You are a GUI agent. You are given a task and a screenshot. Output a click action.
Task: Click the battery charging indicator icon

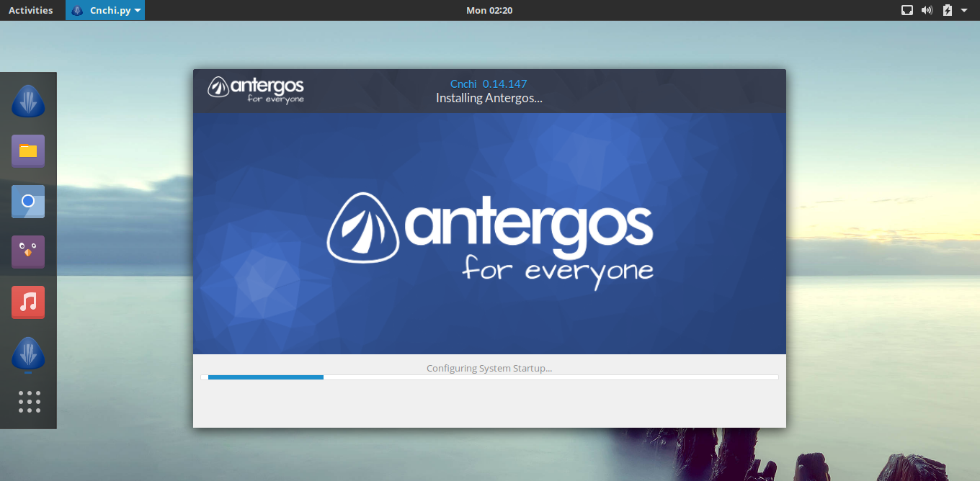coord(947,10)
